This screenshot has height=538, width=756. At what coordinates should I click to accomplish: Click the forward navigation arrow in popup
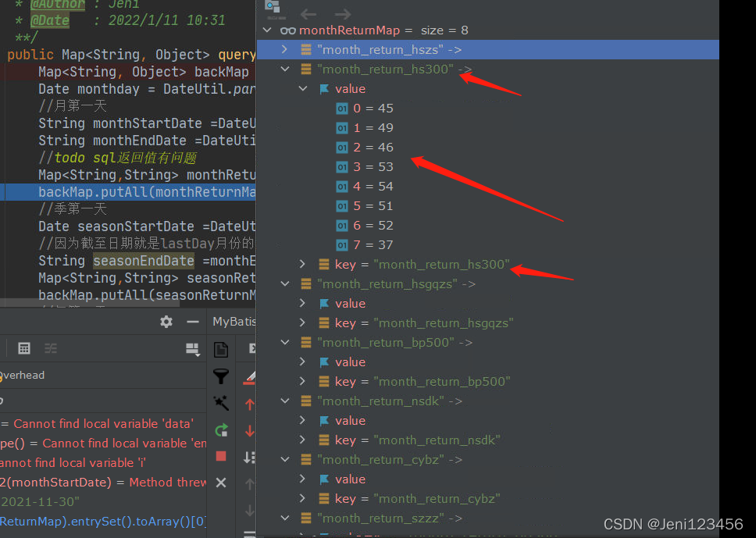click(x=343, y=15)
